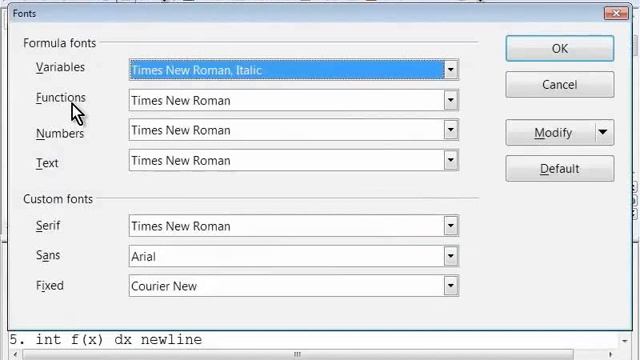Click the Fixed label
This screenshot has height=360, width=640.
tap(50, 285)
